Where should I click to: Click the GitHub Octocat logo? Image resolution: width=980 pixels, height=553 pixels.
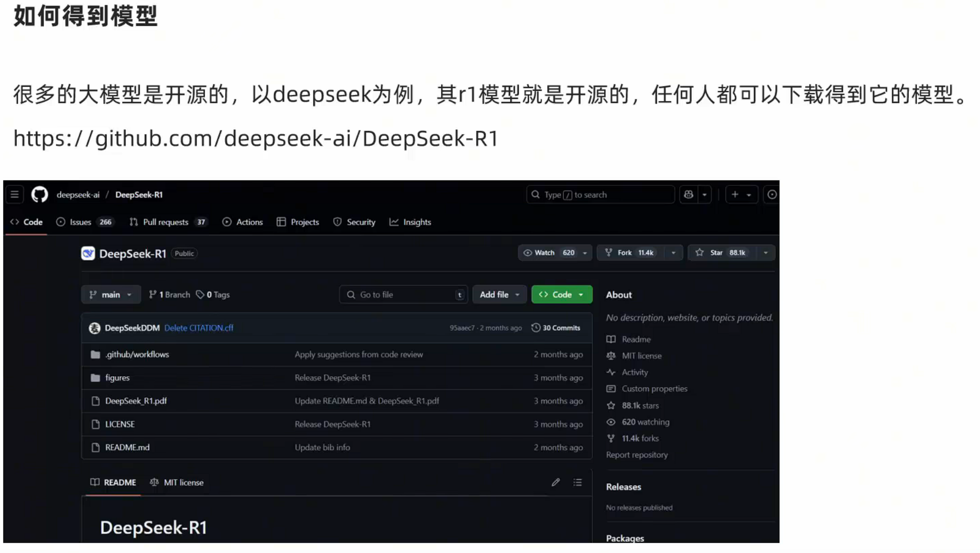40,194
